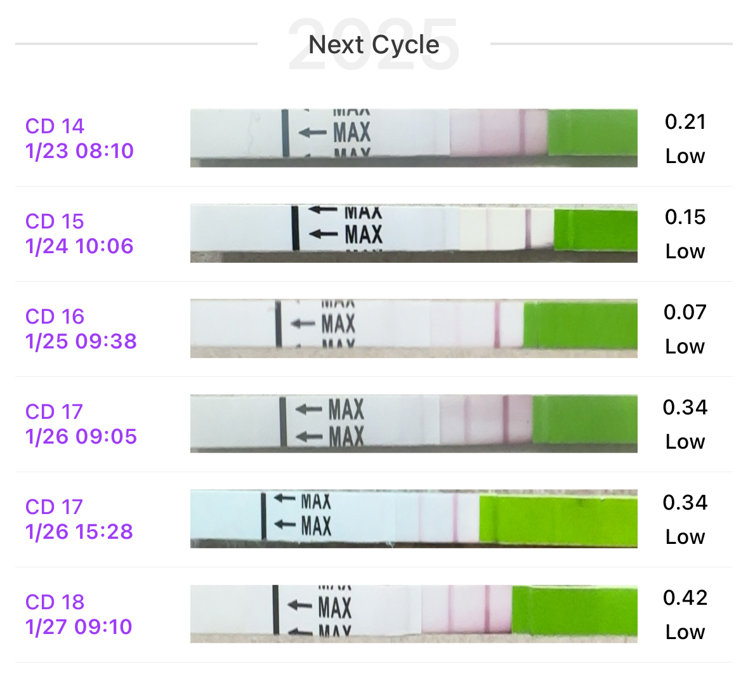Click the Low result under 0.07
748x700 pixels.
685,347
